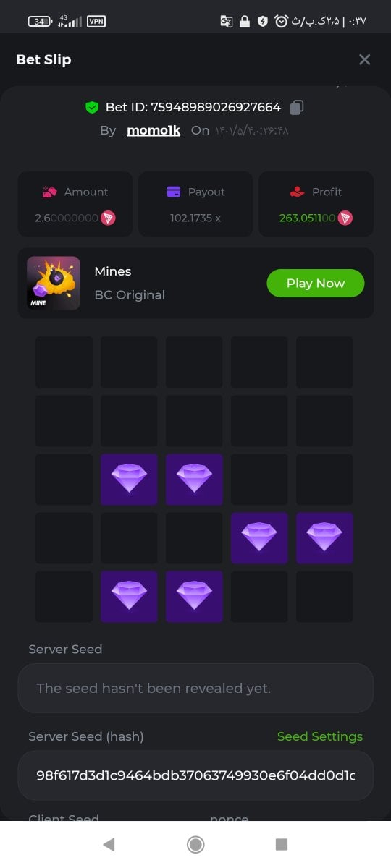The image size is (391, 868).
Task: Tap the TRX coin icon beside Profit
Action: tap(345, 218)
